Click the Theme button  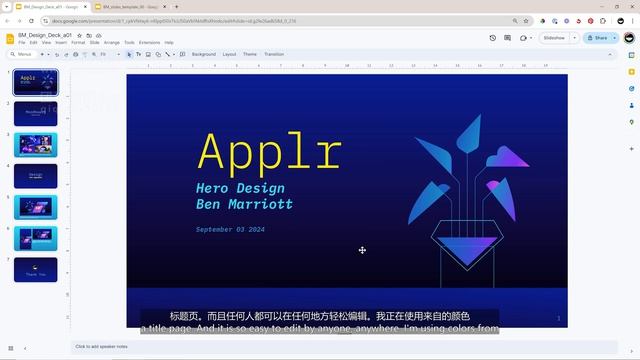coord(249,54)
